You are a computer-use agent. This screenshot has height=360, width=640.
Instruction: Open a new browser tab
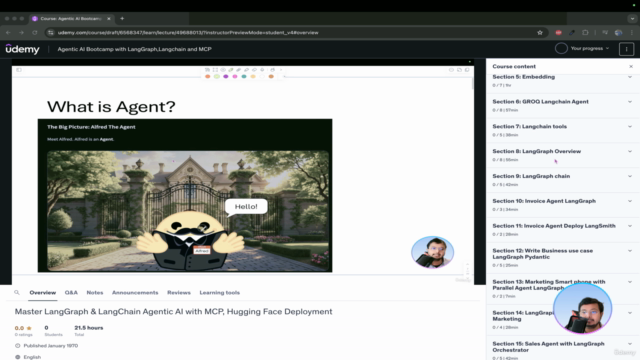[122, 18]
